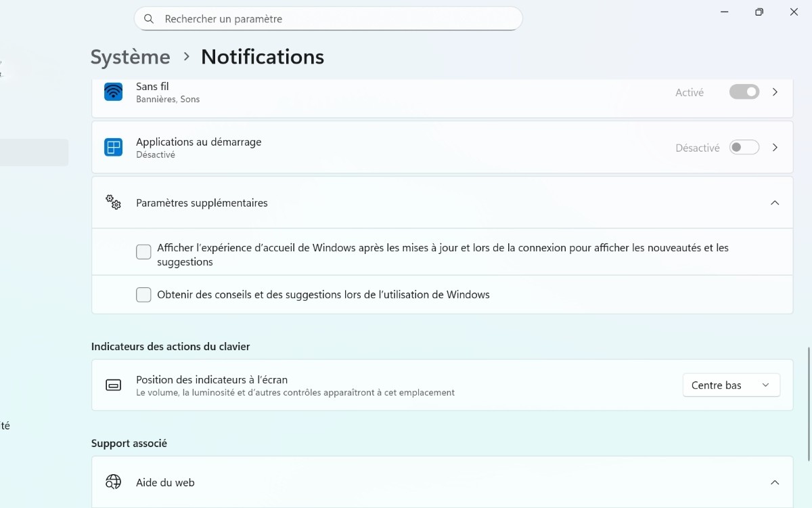Open the Centre bas position dropdown
The width and height of the screenshot is (812, 508).
[x=731, y=385]
